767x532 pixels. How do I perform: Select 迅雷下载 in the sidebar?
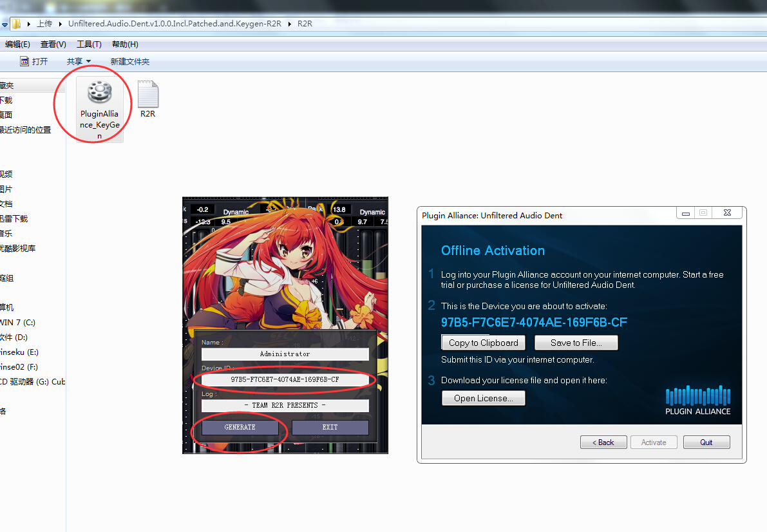click(x=14, y=218)
